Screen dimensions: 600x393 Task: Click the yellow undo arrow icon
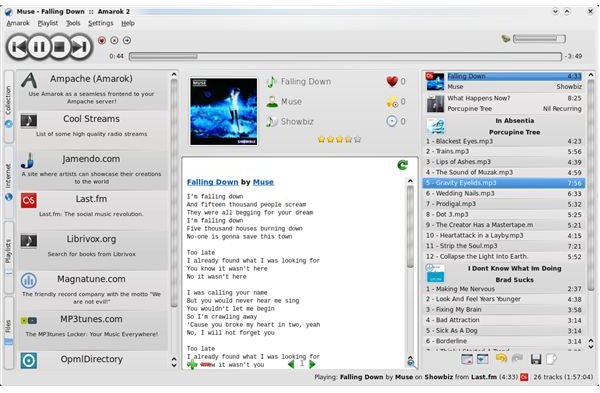pos(501,358)
